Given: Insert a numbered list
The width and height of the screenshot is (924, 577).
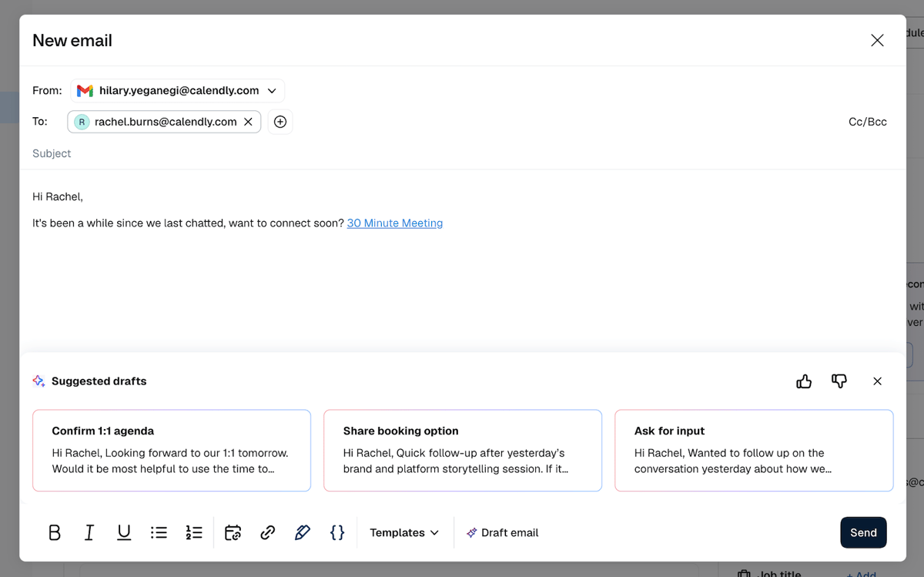Looking at the screenshot, I should 194,532.
